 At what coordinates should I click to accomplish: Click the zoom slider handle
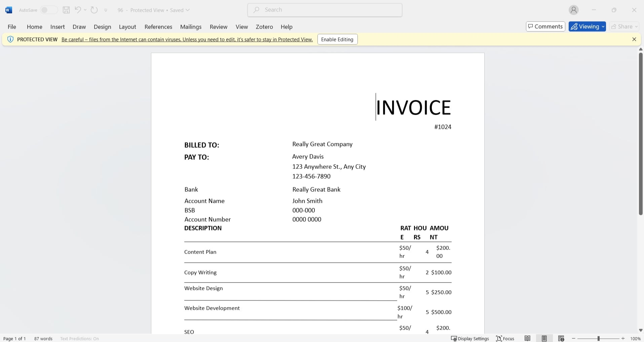tap(599, 338)
